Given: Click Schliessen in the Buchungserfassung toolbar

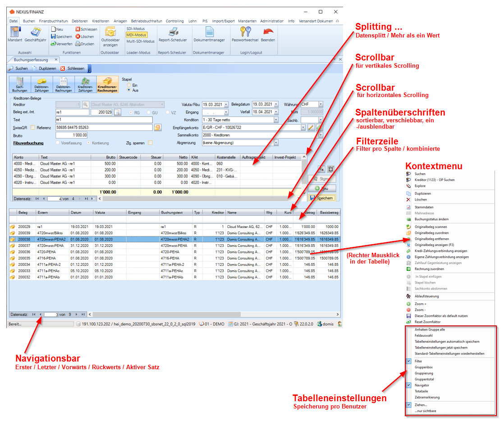Looking at the screenshot, I should click(73, 69).
